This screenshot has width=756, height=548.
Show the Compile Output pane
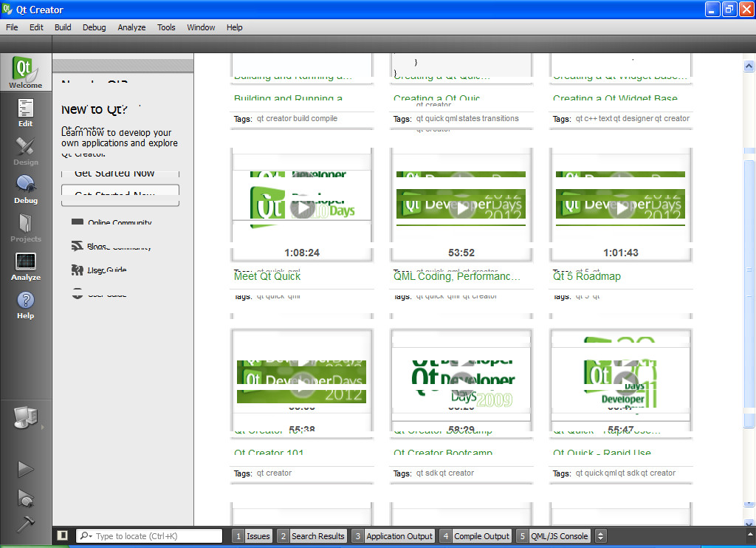(475, 536)
